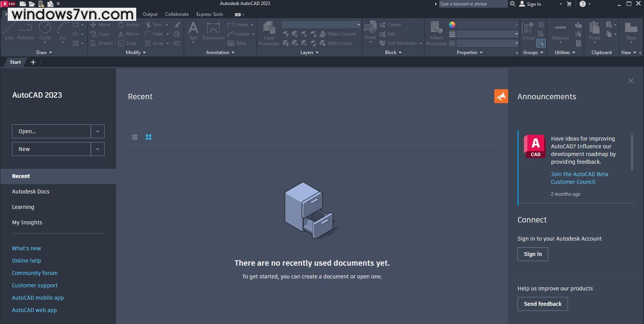Click the Send feedback button
The height and width of the screenshot is (324, 644).
click(542, 304)
